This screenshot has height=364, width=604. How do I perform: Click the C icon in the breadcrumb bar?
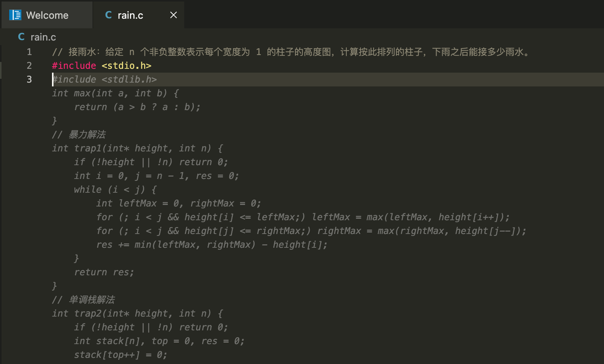click(x=21, y=37)
